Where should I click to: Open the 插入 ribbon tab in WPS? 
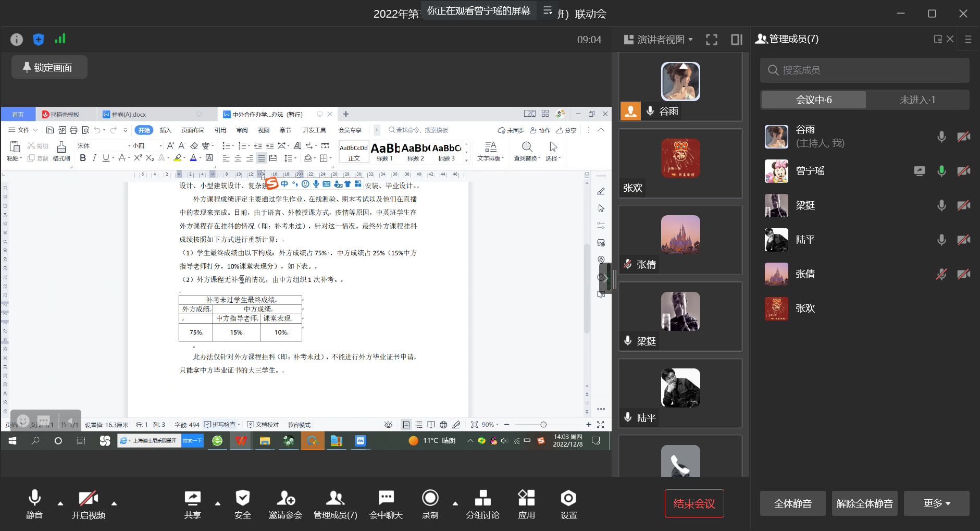166,130
